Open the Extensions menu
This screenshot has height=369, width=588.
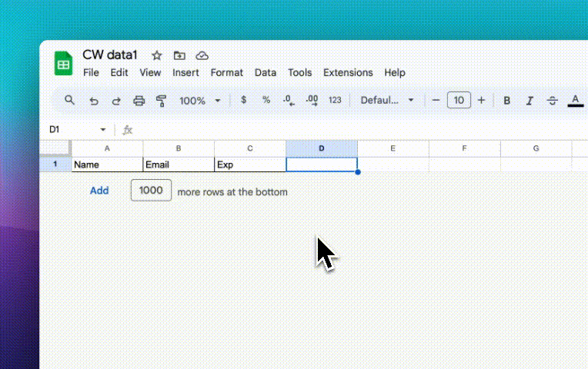click(348, 73)
